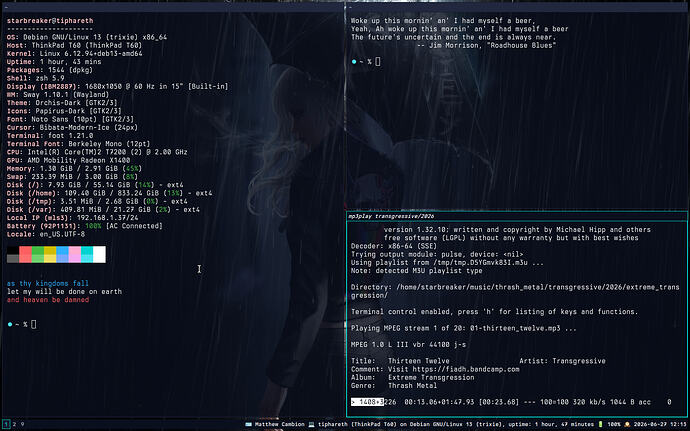Image resolution: width=690 pixels, height=431 pixels.
Task: Click the red color swatch in fastfetch palette
Action: point(25,254)
